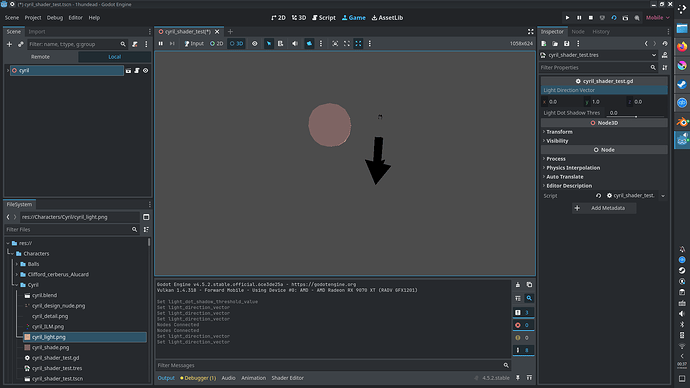Collapse the Cyril folder
The width and height of the screenshot is (690, 388).
17,285
